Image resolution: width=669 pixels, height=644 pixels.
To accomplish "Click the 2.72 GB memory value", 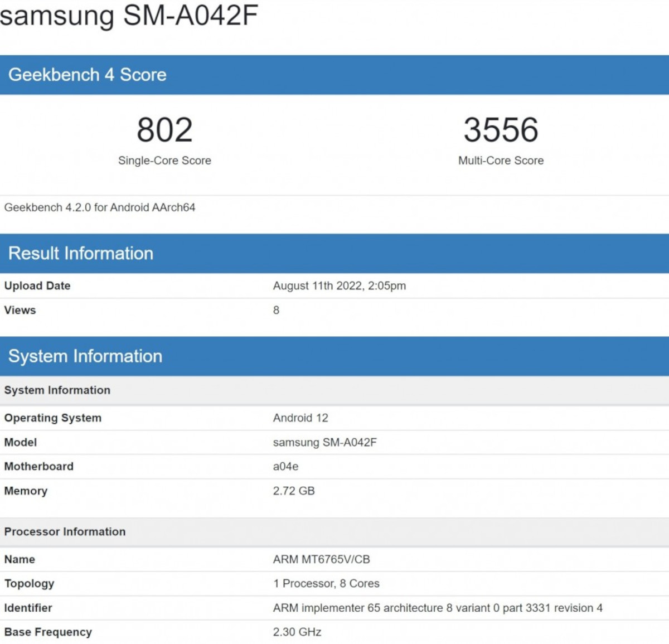I will coord(294,491).
